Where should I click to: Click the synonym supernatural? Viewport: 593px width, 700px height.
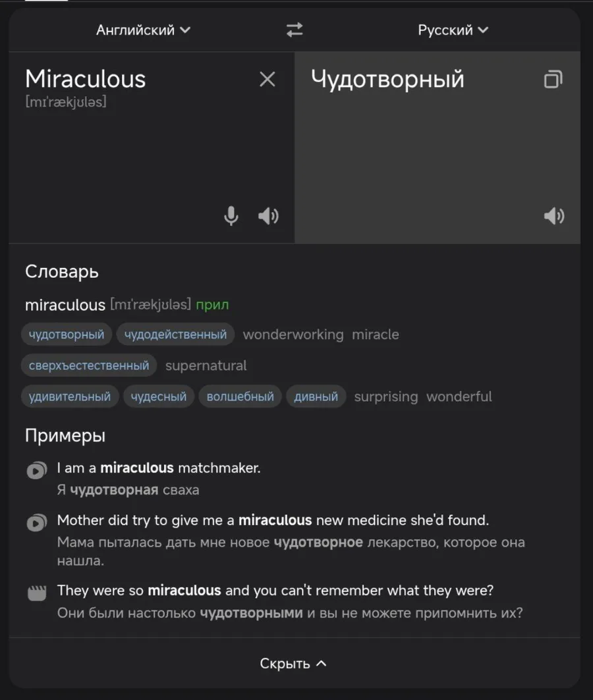206,365
